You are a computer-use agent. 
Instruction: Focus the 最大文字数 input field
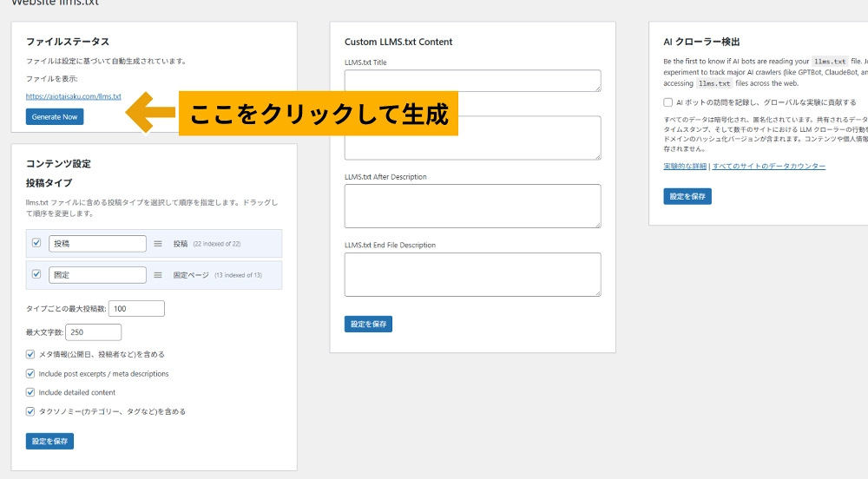coord(93,332)
